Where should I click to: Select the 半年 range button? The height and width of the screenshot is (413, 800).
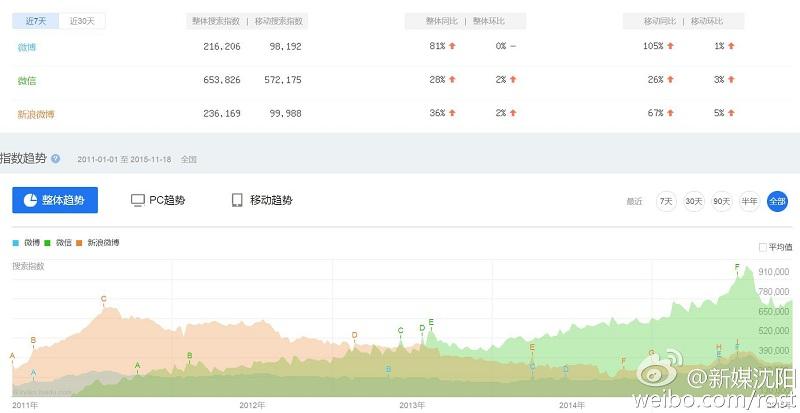tap(749, 201)
